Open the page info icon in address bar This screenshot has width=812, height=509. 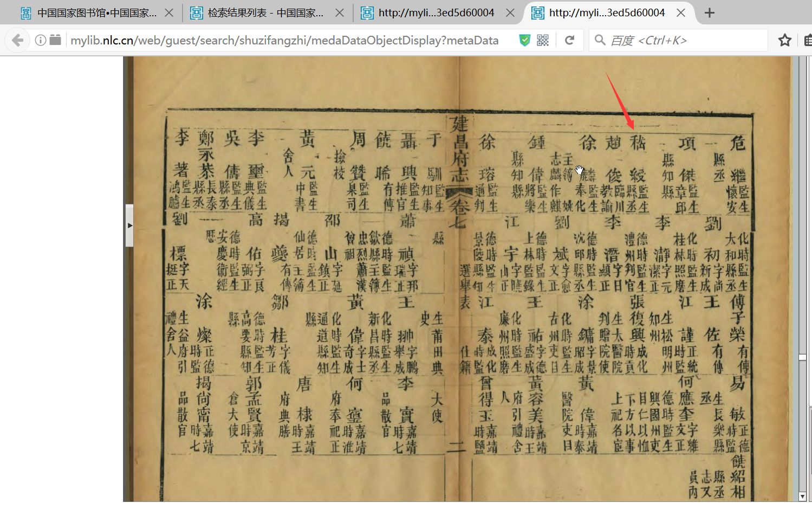(x=40, y=40)
